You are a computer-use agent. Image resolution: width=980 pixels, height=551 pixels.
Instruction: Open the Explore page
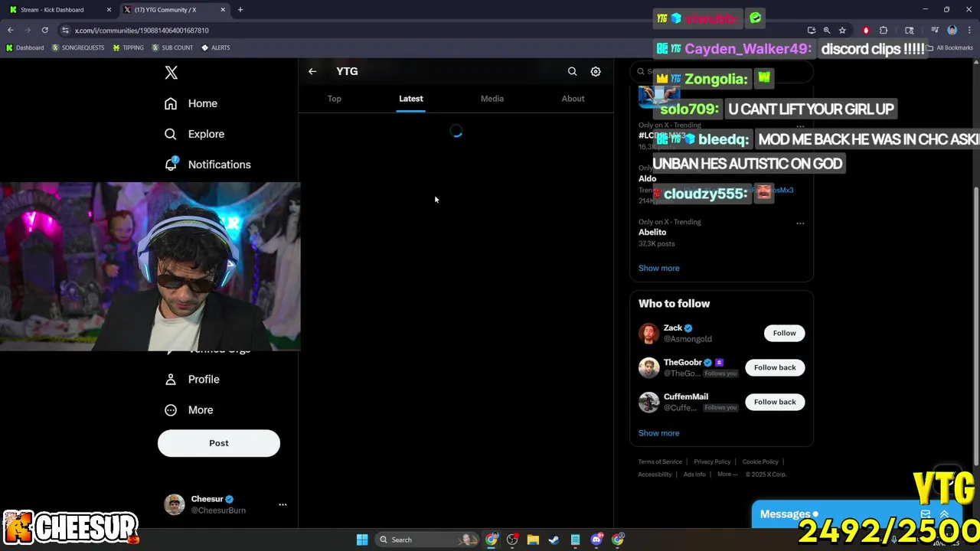pyautogui.click(x=195, y=134)
